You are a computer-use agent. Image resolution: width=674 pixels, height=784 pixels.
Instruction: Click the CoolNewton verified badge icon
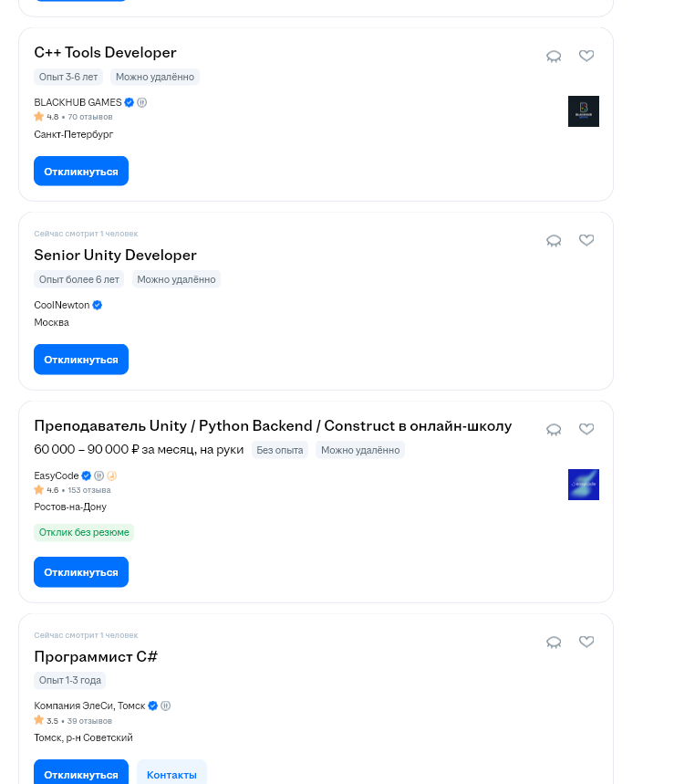(x=98, y=305)
